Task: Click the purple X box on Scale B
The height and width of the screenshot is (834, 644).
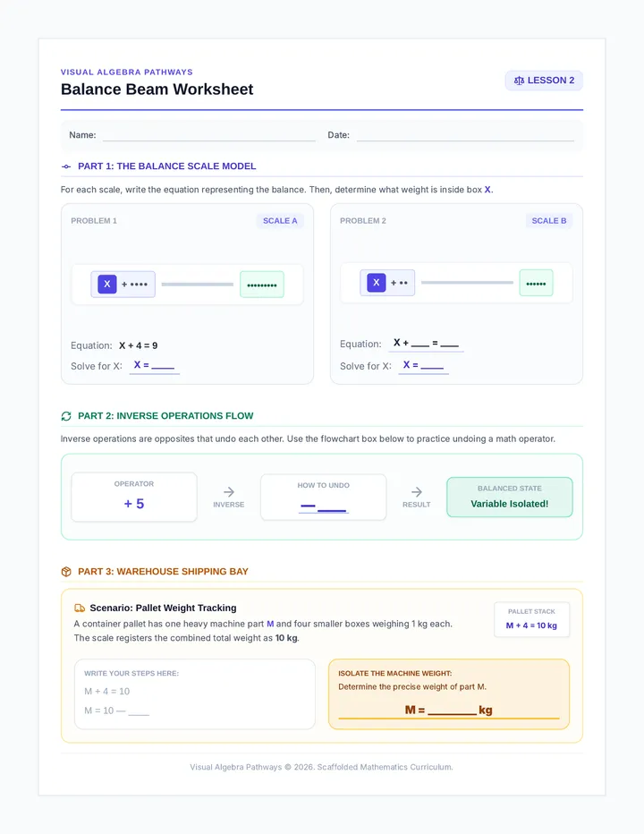Action: point(376,283)
